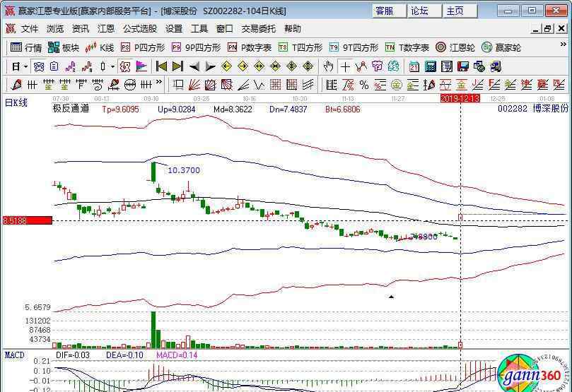Open the 设置 menu
The width and height of the screenshot is (572, 392).
pos(174,28)
